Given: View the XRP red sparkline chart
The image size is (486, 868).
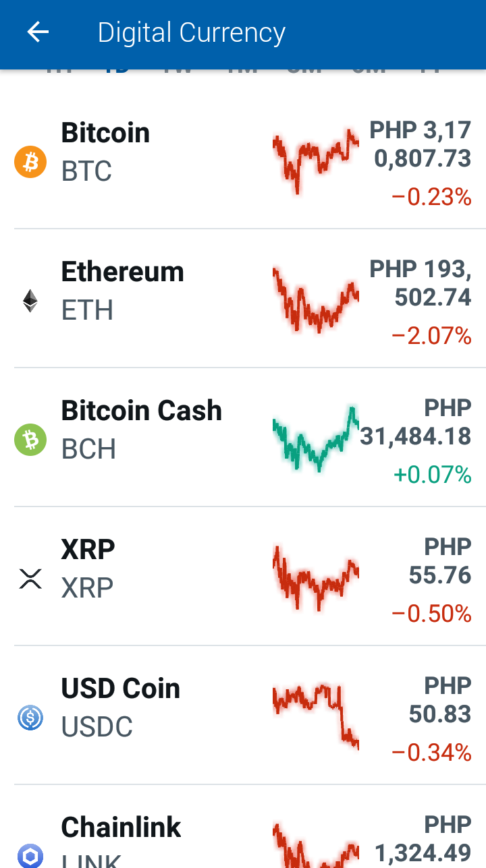Looking at the screenshot, I should pos(316,578).
